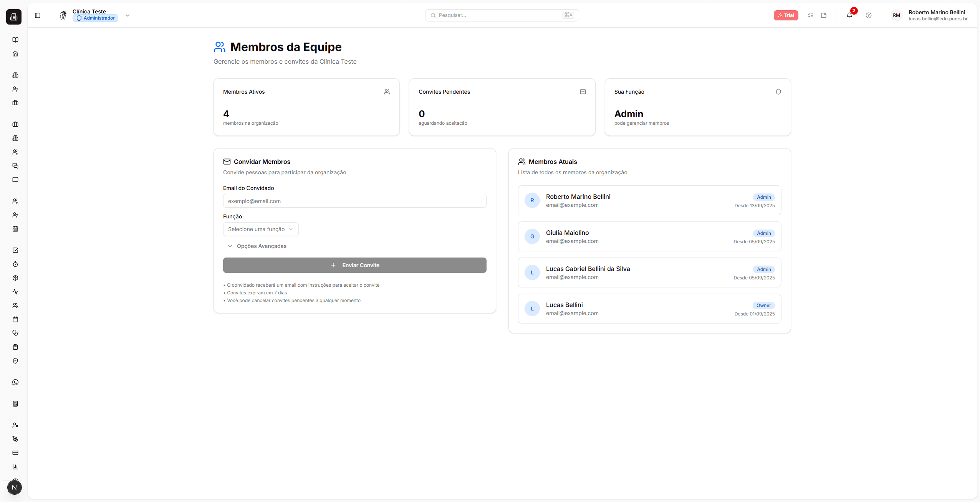Click the credit card billing icon in sidebar
980x502 pixels.
pos(15,453)
